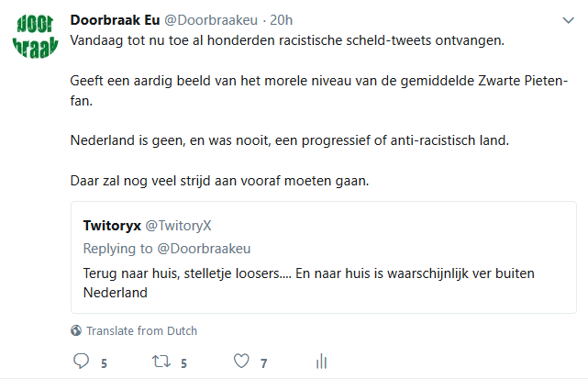Click the reply speech bubble icon

click(81, 362)
